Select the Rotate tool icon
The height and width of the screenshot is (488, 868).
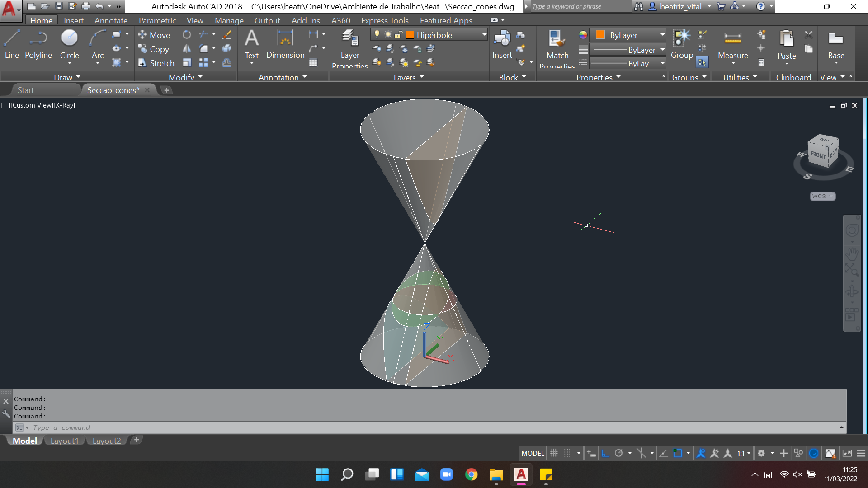point(187,34)
